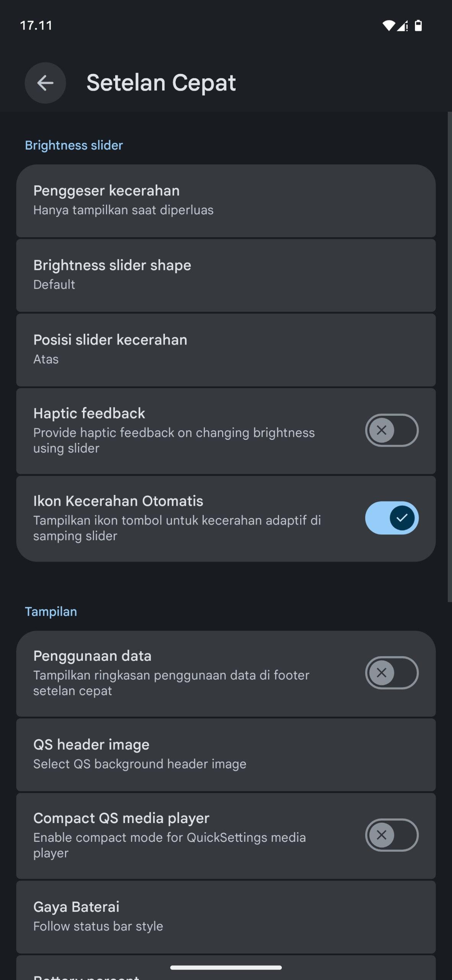The image size is (452, 980).
Task: Tap the Brightness slider section header
Action: click(74, 145)
